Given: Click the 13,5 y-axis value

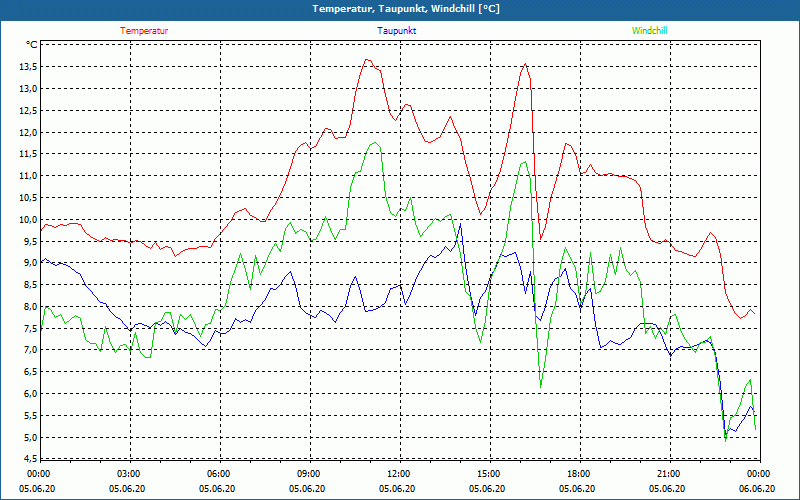Looking at the screenshot, I should click(28, 67).
